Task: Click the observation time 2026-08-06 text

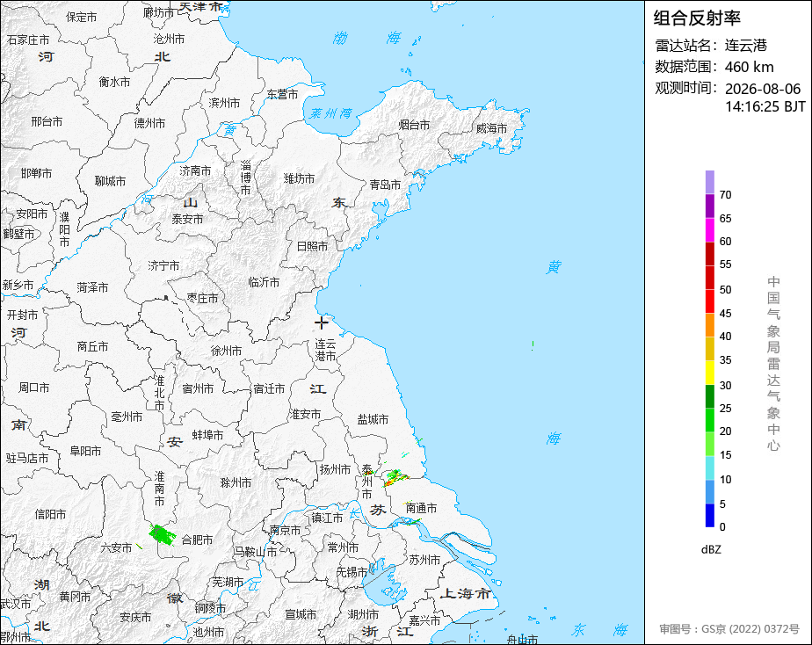Action: (763, 89)
